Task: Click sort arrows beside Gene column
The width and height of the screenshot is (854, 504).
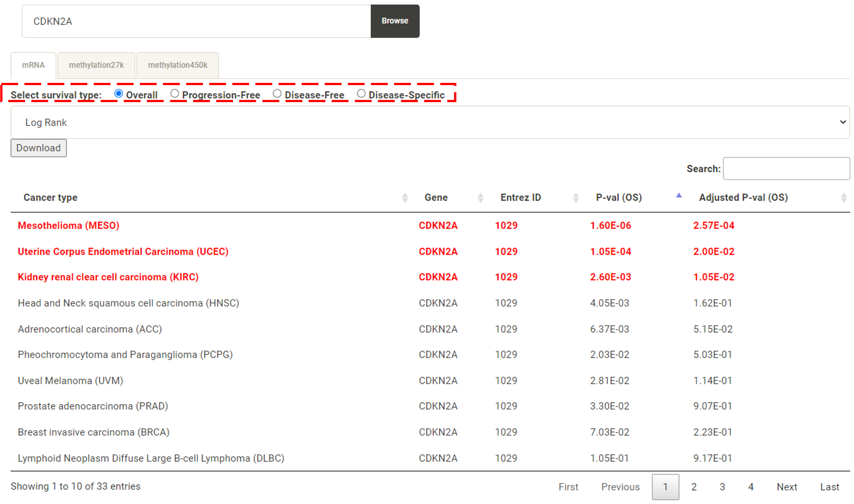Action: (x=480, y=198)
